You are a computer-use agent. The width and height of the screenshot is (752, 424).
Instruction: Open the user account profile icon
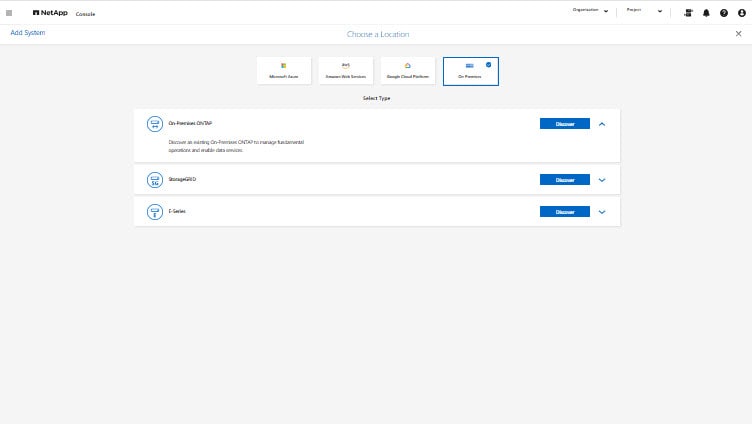click(x=740, y=13)
